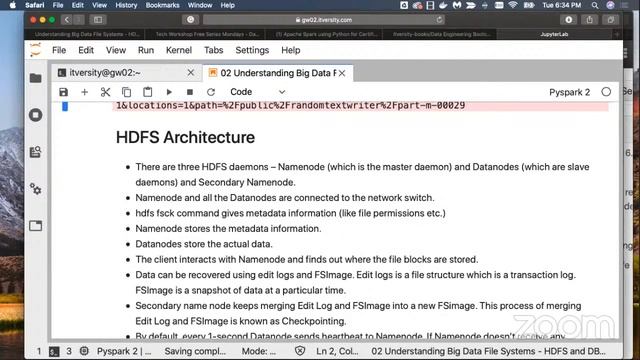Reload the page in the address bar
The image size is (640, 360).
pos(439,20)
